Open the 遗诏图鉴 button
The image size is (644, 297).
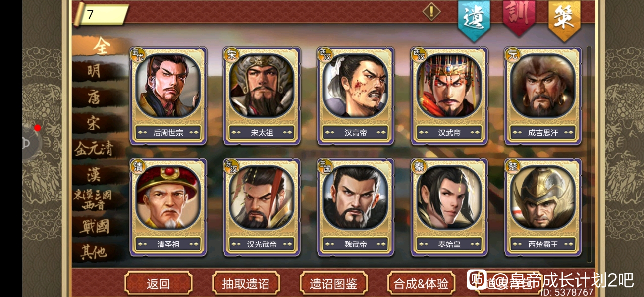click(333, 283)
